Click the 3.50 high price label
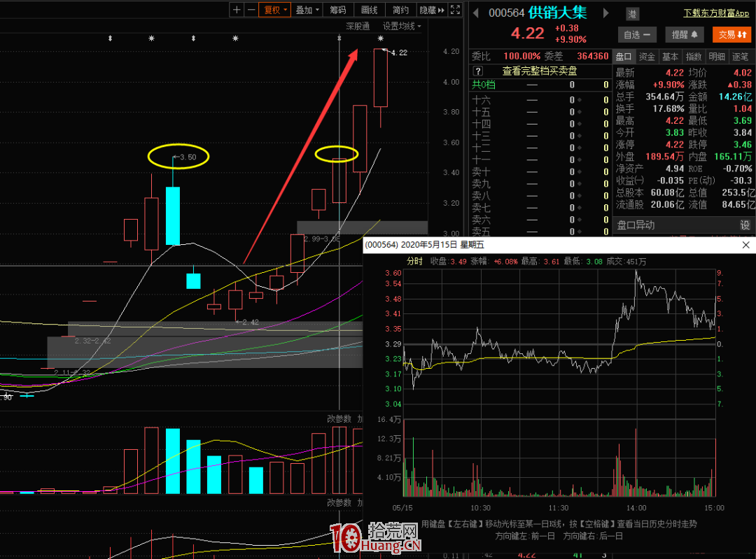Screen dimensions: 756x559 pyautogui.click(x=188, y=157)
